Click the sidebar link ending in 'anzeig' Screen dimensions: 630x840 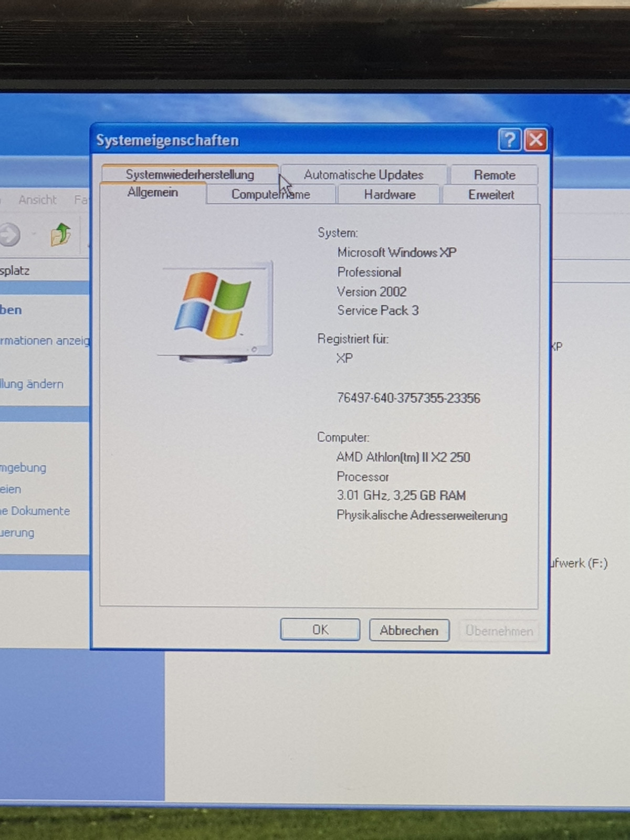45,341
